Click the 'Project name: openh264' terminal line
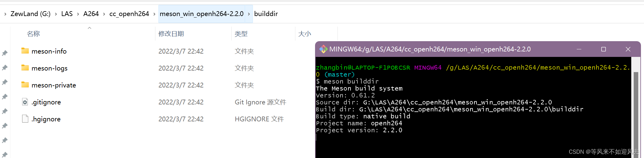Screen dimensions: 644x158 tap(359, 123)
